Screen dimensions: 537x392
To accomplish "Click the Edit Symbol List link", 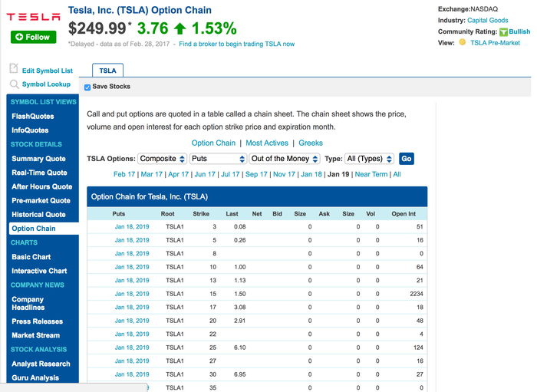I will point(48,71).
